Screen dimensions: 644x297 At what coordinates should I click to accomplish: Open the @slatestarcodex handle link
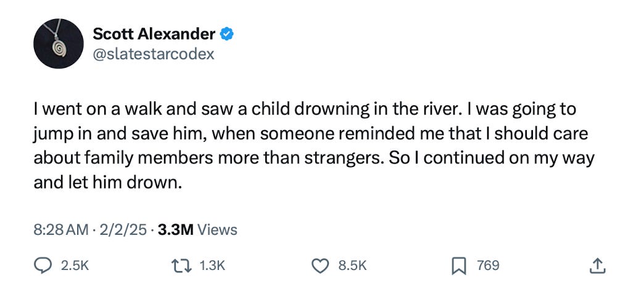click(x=154, y=54)
